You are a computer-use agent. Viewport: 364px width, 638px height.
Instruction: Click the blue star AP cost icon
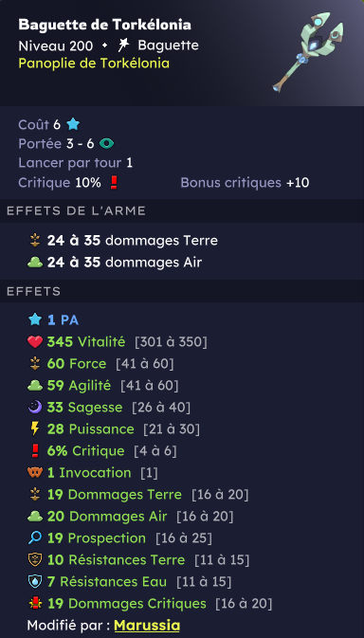tap(73, 124)
